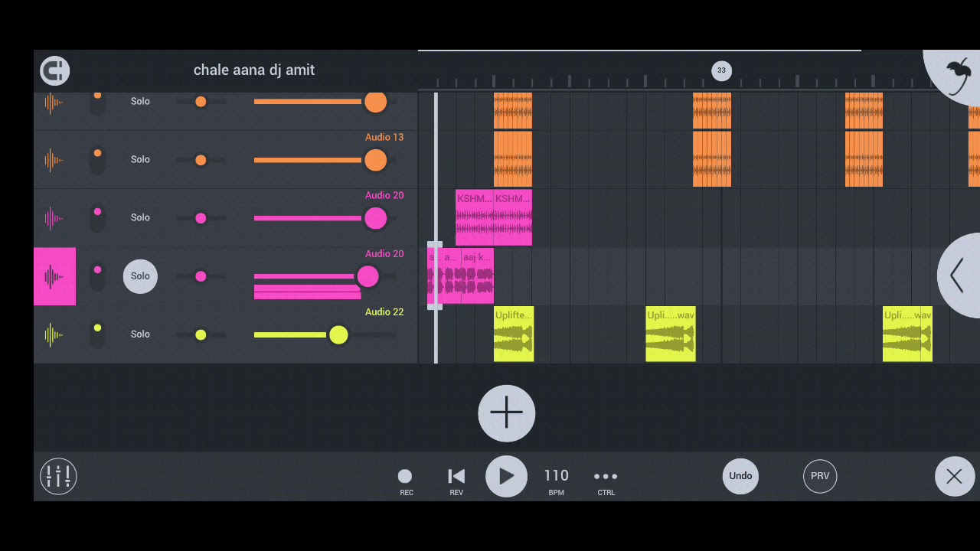Viewport: 980px width, 551px height.
Task: Click highlighted waveform icon of selected Audio 20
Action: (54, 276)
